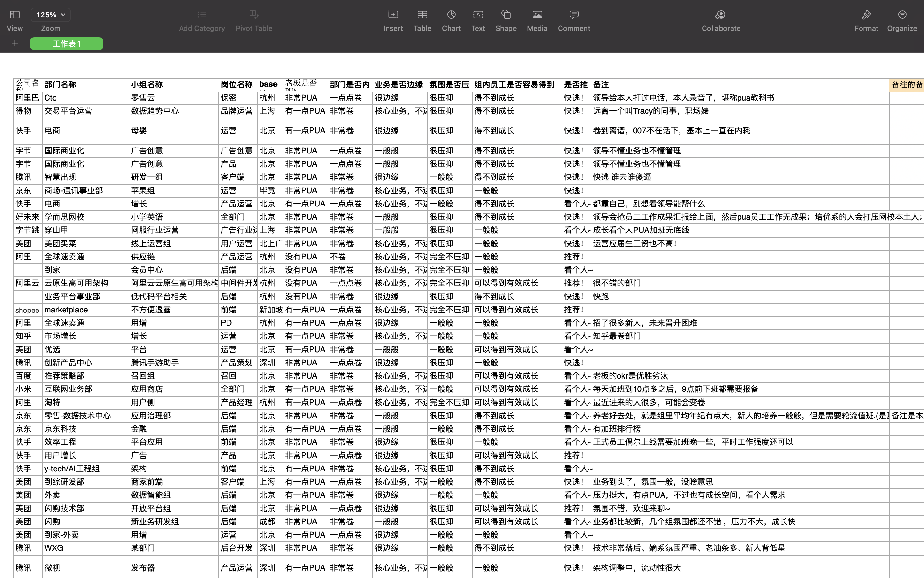Select the 部门名称 header cell
The height and width of the screenshot is (578, 924).
(x=86, y=84)
